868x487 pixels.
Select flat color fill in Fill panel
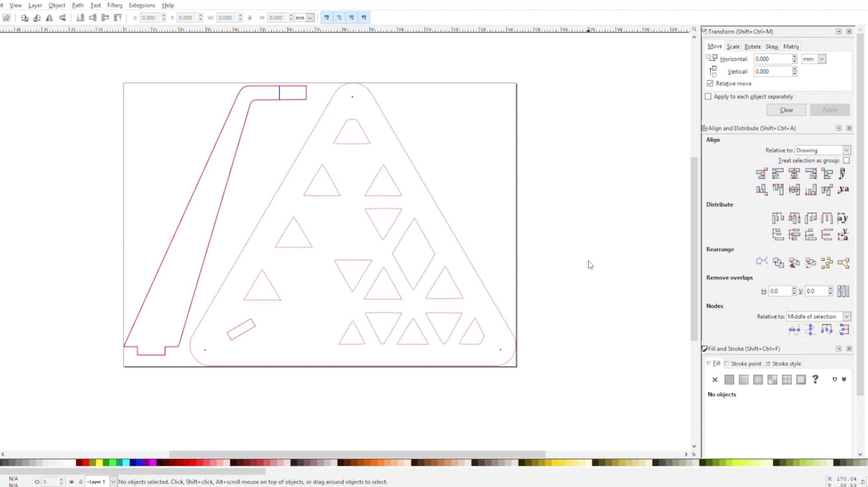point(729,379)
